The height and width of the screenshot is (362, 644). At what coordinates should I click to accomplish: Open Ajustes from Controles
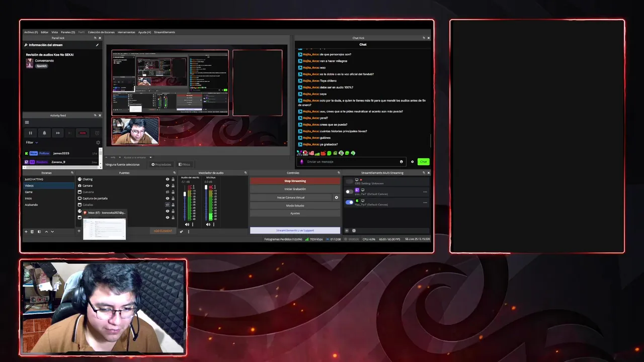[295, 213]
